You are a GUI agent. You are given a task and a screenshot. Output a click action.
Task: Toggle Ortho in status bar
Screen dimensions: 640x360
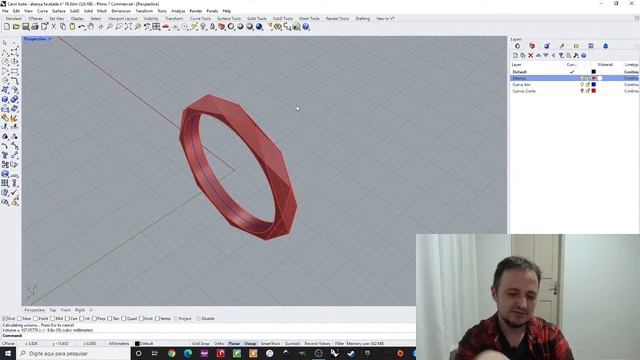coord(219,344)
